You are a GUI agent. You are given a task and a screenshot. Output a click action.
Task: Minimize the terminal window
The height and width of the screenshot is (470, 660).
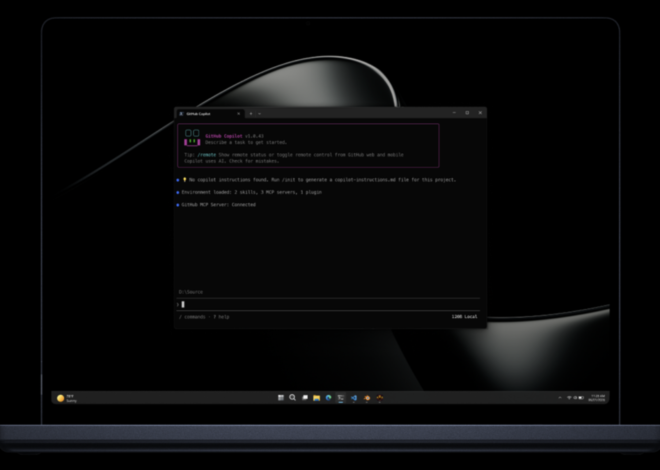tap(454, 113)
